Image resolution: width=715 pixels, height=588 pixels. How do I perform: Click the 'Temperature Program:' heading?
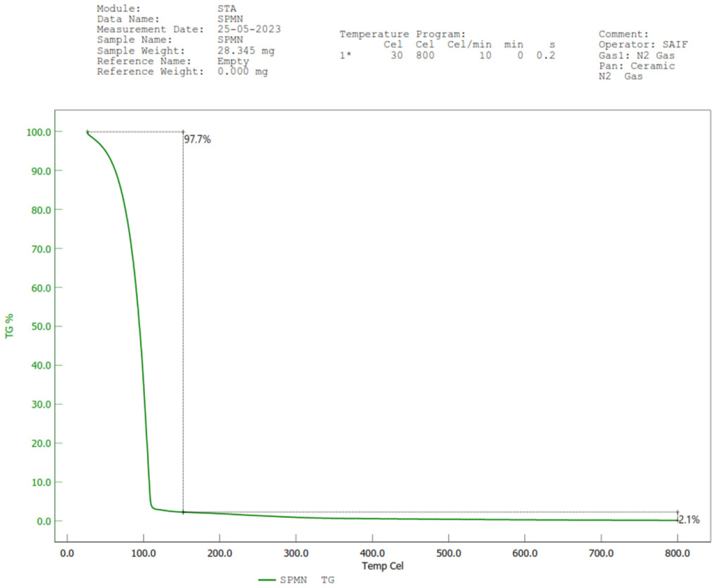click(402, 34)
